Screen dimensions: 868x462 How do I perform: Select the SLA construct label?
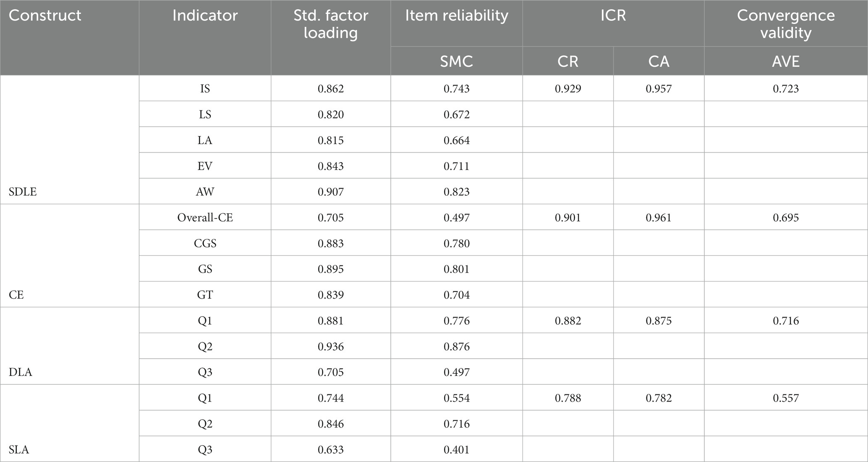coord(19,450)
